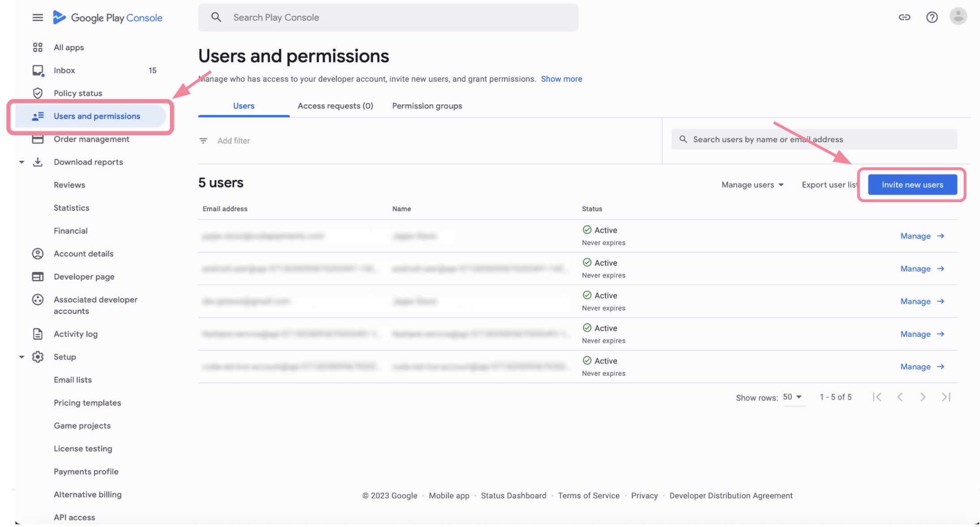The width and height of the screenshot is (980, 527).
Task: Go to first page of users
Action: [877, 397]
